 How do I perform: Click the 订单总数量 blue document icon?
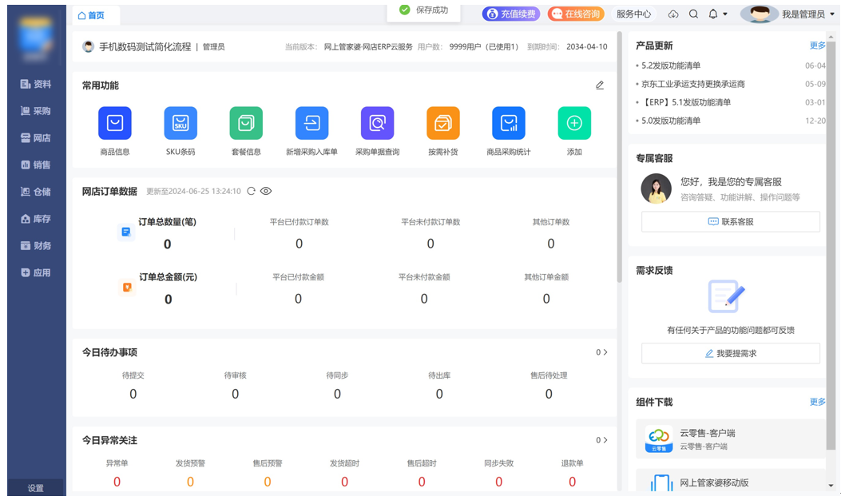[x=126, y=232]
